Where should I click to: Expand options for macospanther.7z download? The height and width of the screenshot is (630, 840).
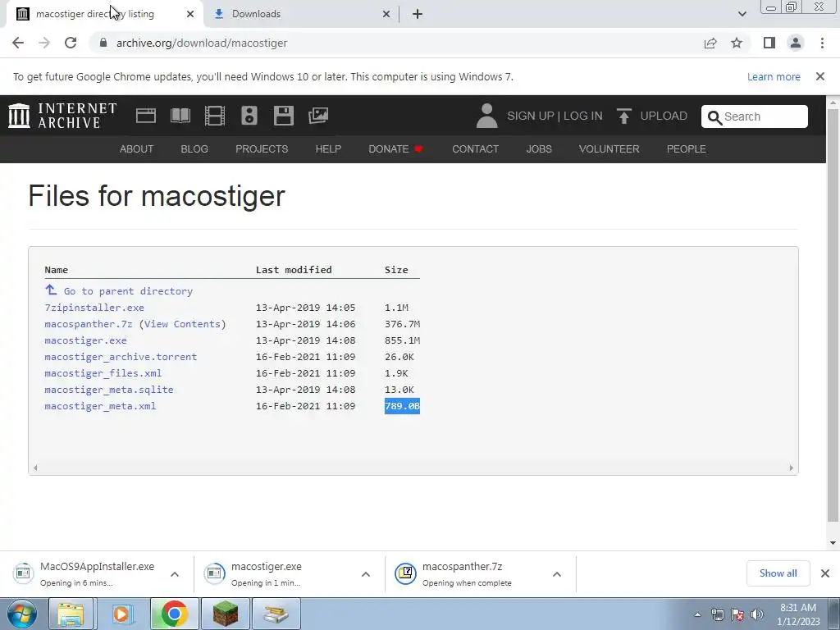coord(557,574)
